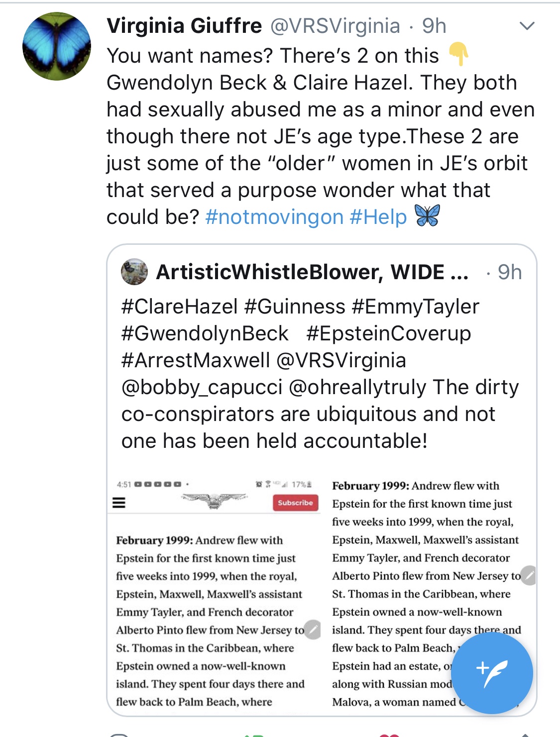Click the pencil icon on left image
Screen dimensions: 560x737
[x=313, y=629]
